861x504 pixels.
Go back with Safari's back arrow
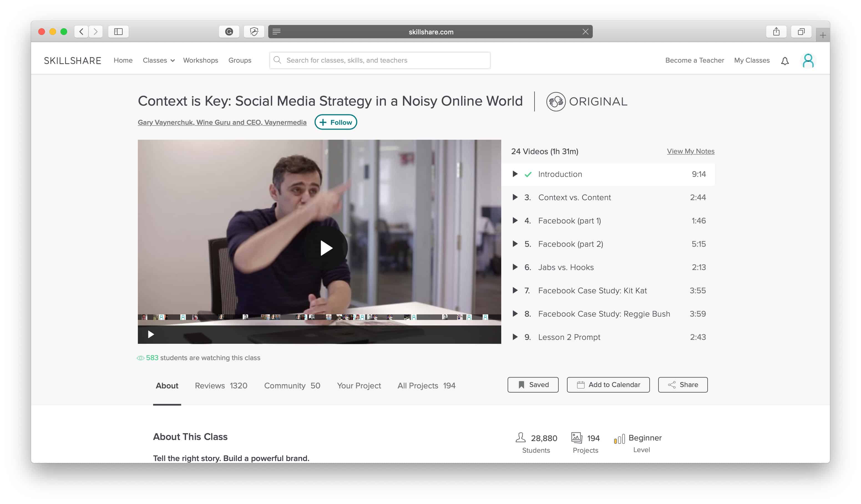[81, 32]
